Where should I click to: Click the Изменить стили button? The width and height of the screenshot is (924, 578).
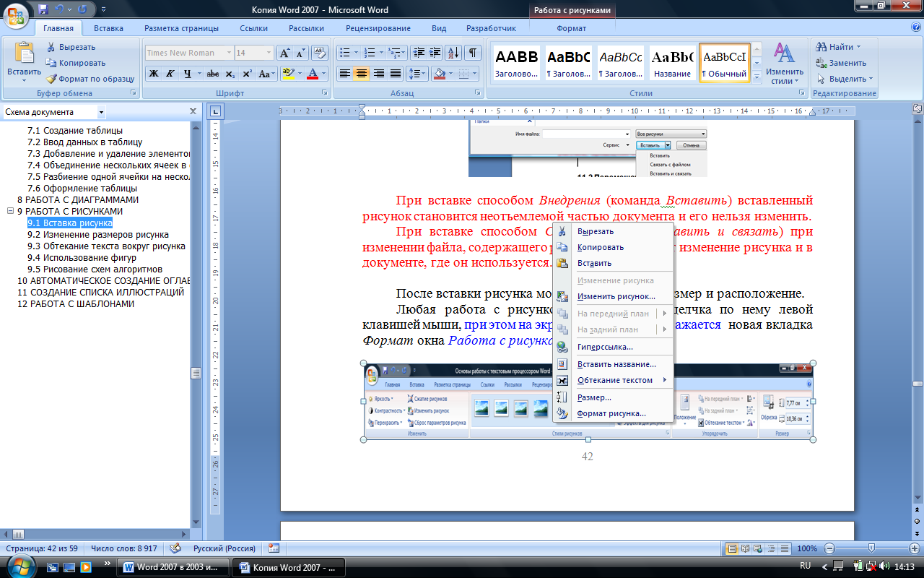click(x=784, y=63)
